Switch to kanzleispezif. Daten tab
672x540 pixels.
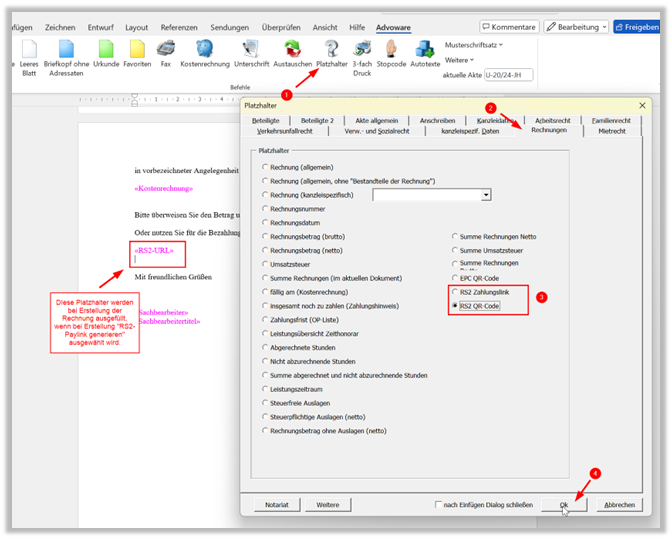click(470, 131)
